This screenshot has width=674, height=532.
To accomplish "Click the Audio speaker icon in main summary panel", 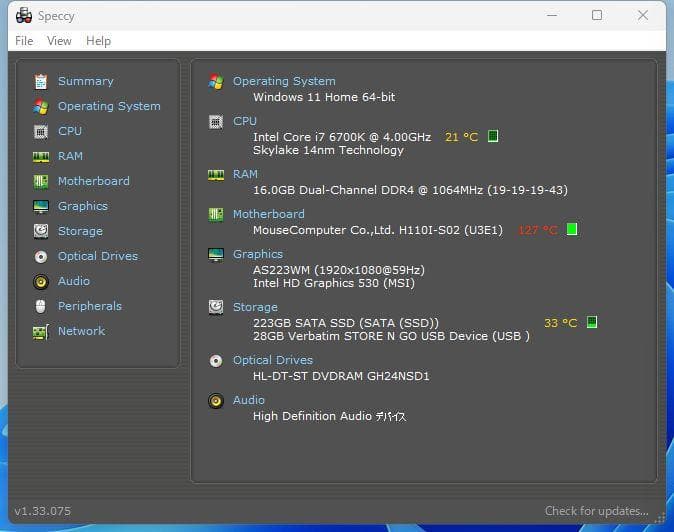I will pos(216,401).
